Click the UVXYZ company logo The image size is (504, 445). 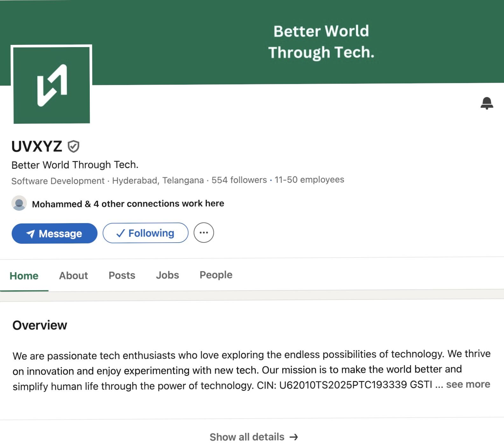click(x=52, y=84)
